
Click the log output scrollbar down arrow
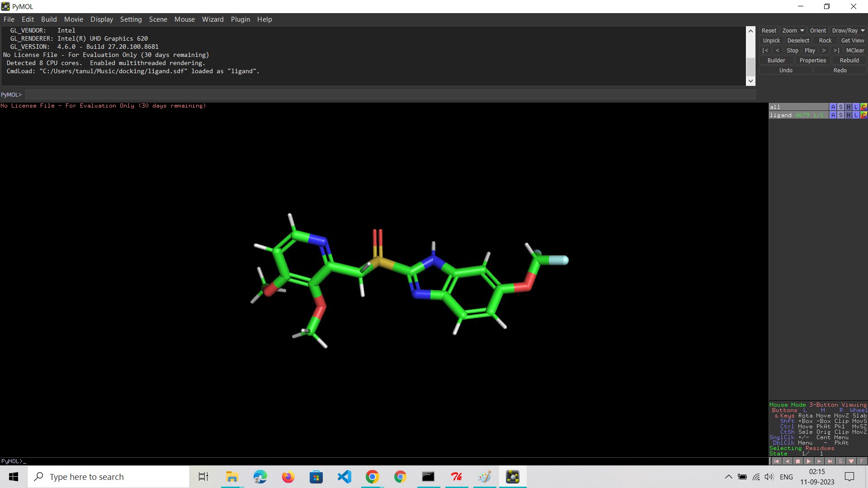click(x=751, y=81)
